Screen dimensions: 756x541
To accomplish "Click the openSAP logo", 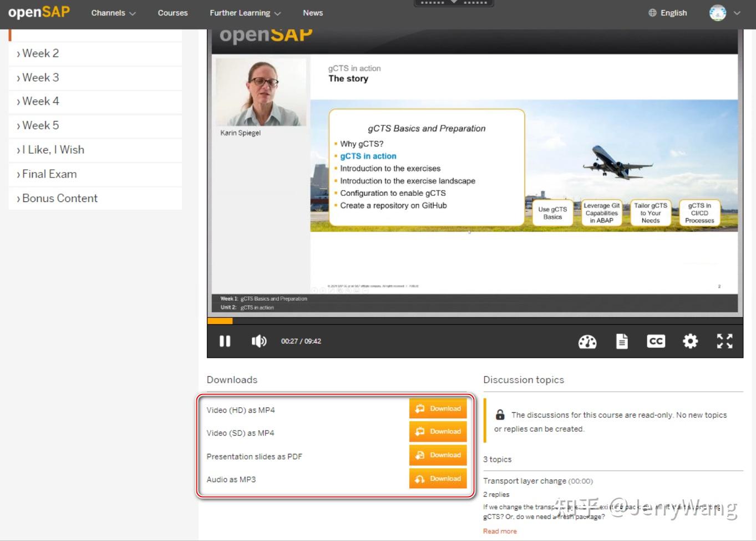I will coord(39,12).
